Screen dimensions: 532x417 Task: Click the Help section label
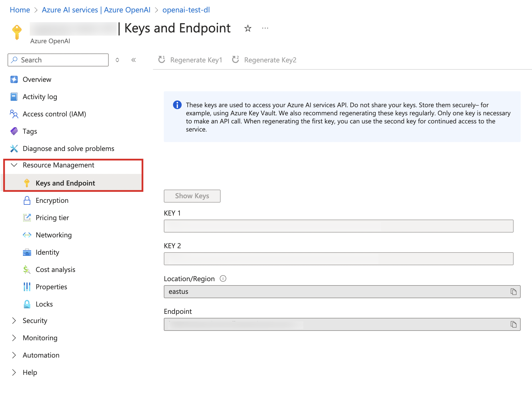30,372
